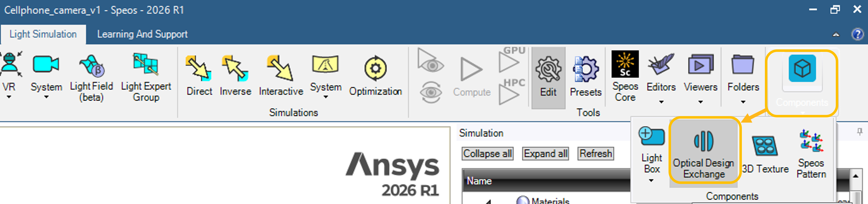
Task: Click the System simulation icon
Action: [325, 64]
